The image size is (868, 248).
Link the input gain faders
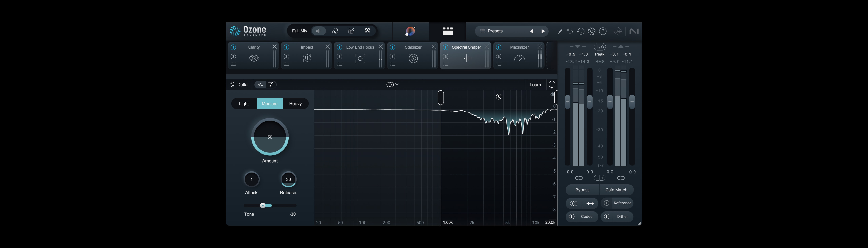579,178
